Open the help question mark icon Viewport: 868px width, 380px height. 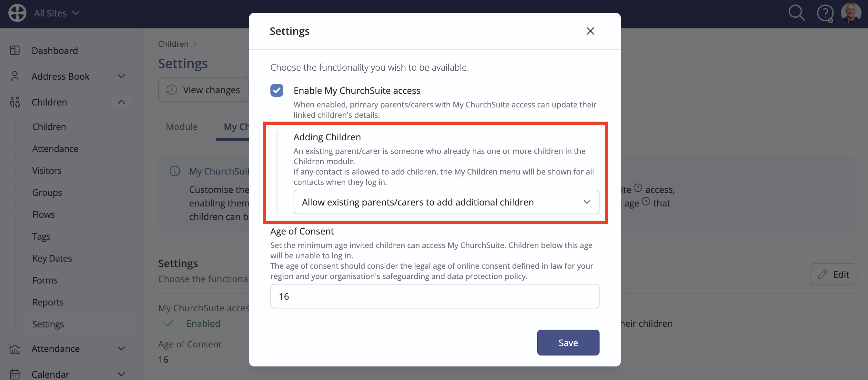[x=825, y=14]
